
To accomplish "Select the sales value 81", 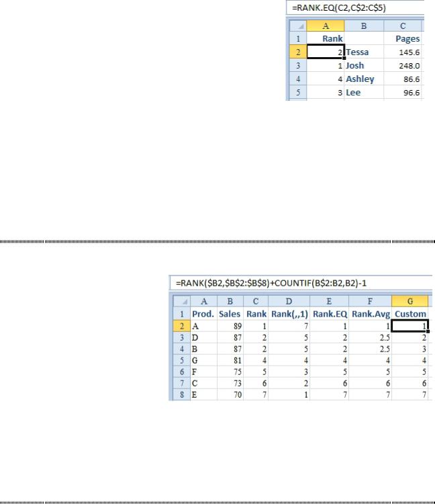I will point(230,360).
